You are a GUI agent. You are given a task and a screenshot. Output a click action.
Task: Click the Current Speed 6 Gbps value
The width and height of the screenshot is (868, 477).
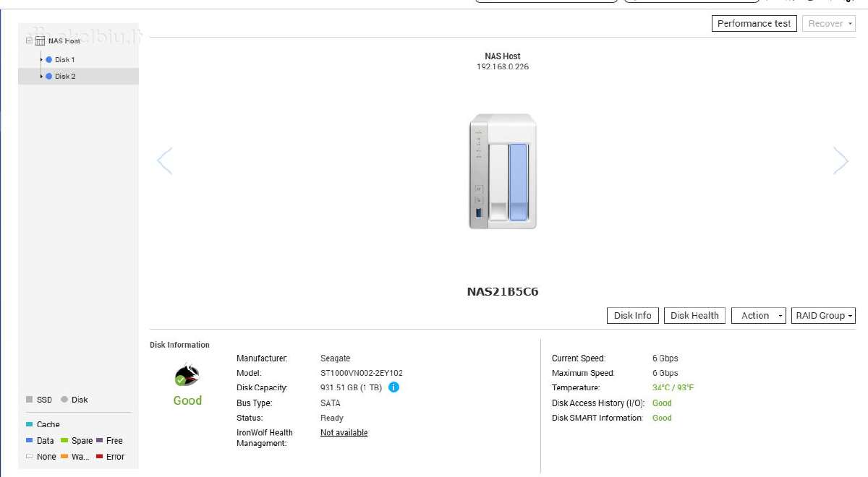tap(665, 358)
